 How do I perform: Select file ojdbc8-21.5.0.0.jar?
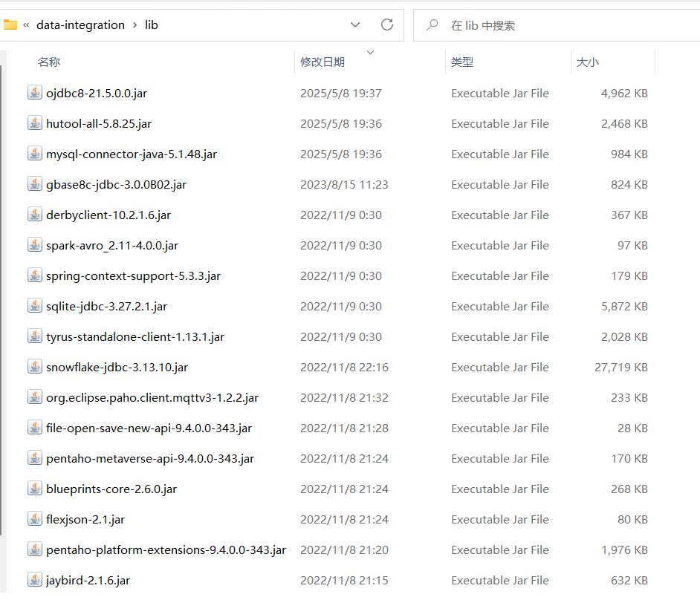(x=97, y=94)
